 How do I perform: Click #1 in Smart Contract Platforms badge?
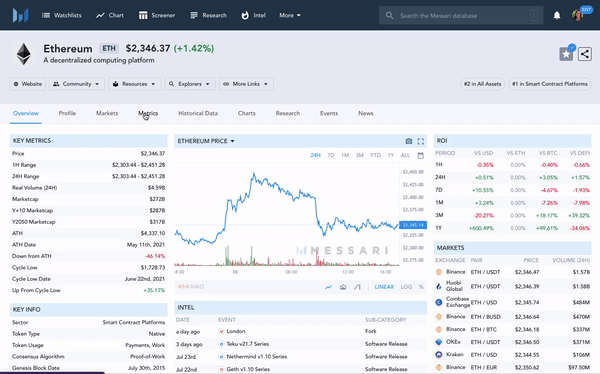tap(550, 84)
